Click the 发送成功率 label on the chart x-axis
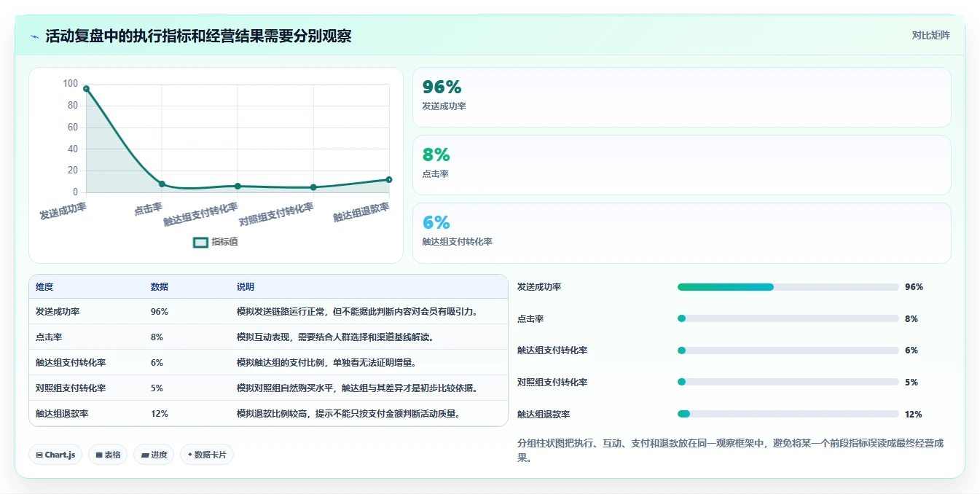The image size is (980, 494). tap(63, 211)
